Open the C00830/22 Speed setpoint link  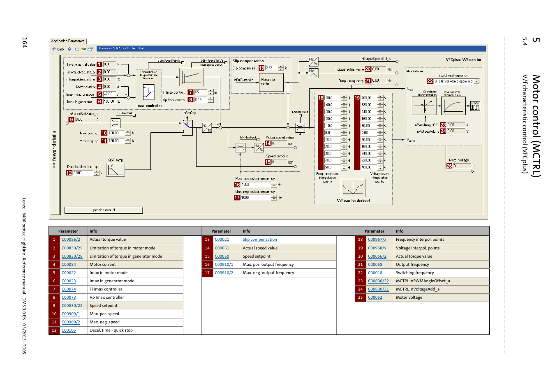72,306
